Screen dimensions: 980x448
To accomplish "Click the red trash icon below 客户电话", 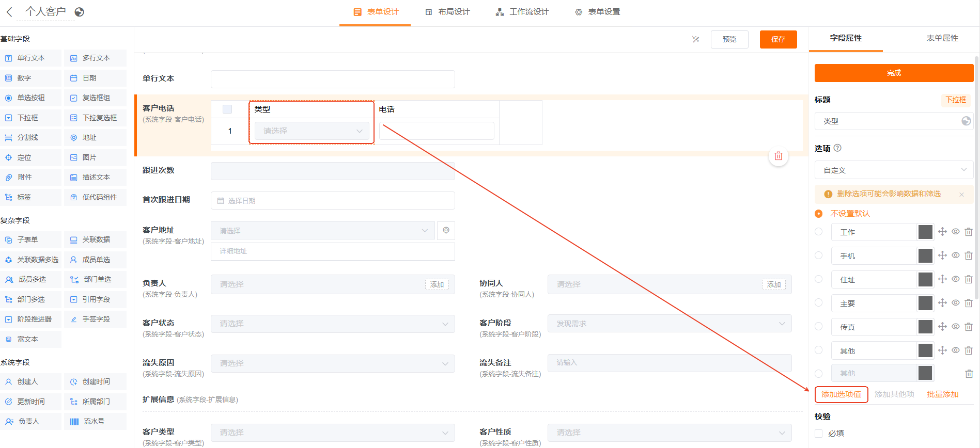I will 778,156.
